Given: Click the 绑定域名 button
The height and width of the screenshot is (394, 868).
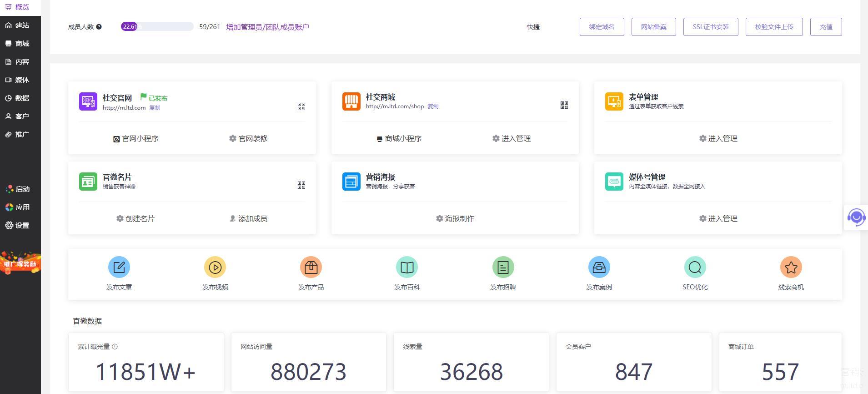Looking at the screenshot, I should [602, 27].
